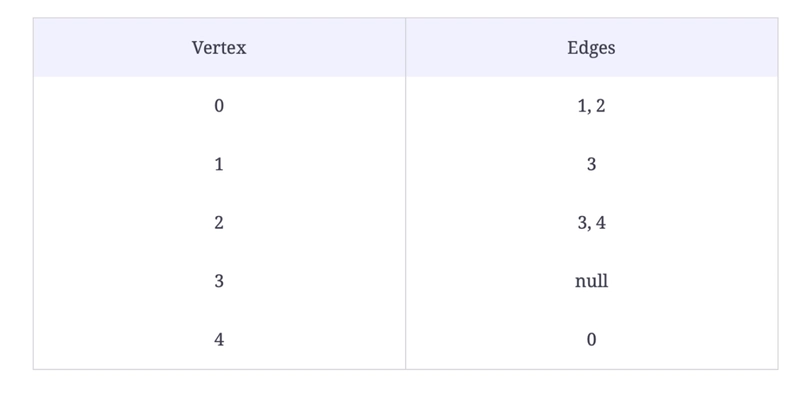Click letter V of Vertex header
The image size is (800, 397).
click(197, 47)
